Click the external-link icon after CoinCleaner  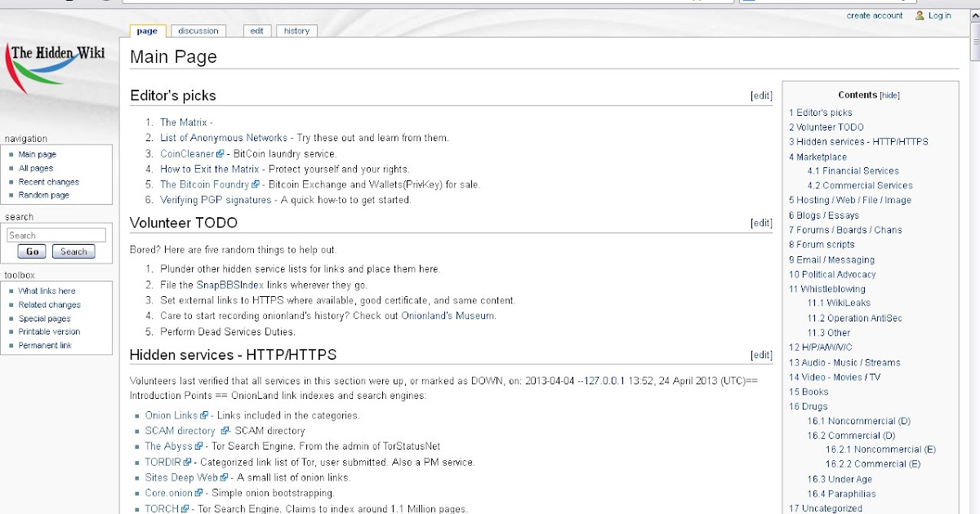(x=220, y=153)
